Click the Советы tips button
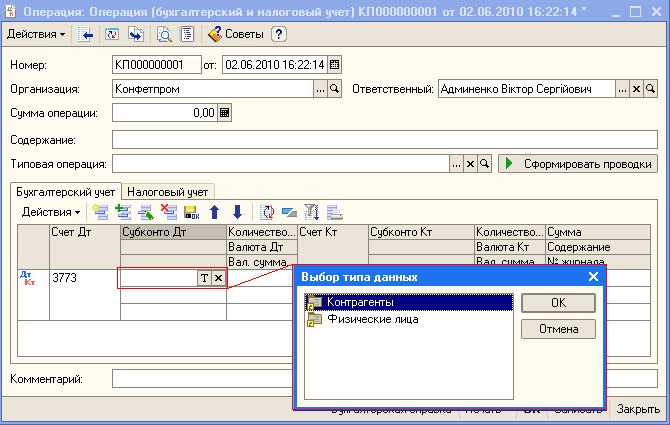 click(x=236, y=34)
